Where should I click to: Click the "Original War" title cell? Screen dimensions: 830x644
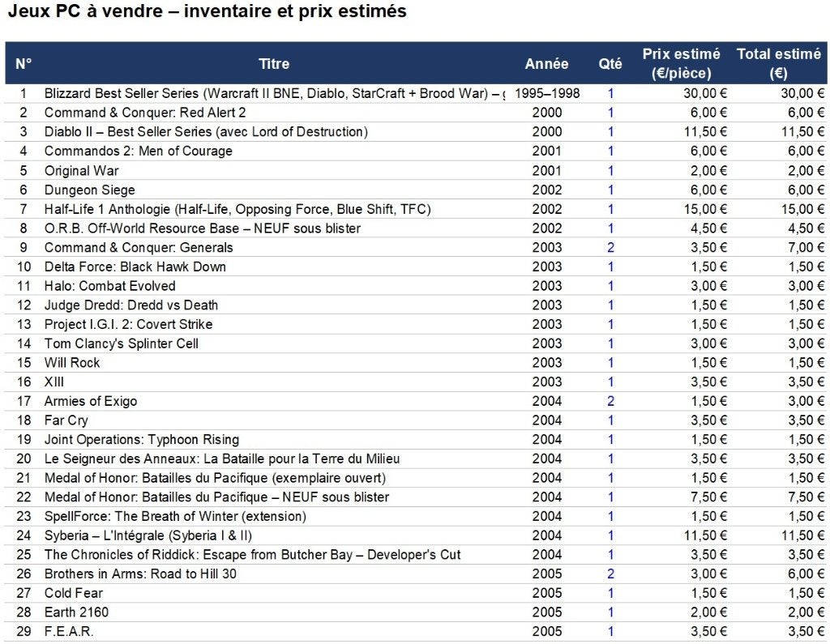[82, 170]
